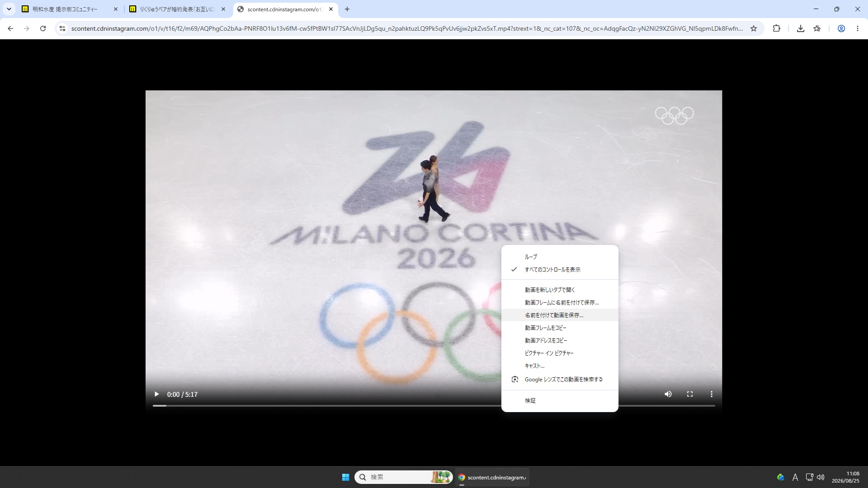Enter fullscreen video mode
868x488 pixels.
pos(690,394)
